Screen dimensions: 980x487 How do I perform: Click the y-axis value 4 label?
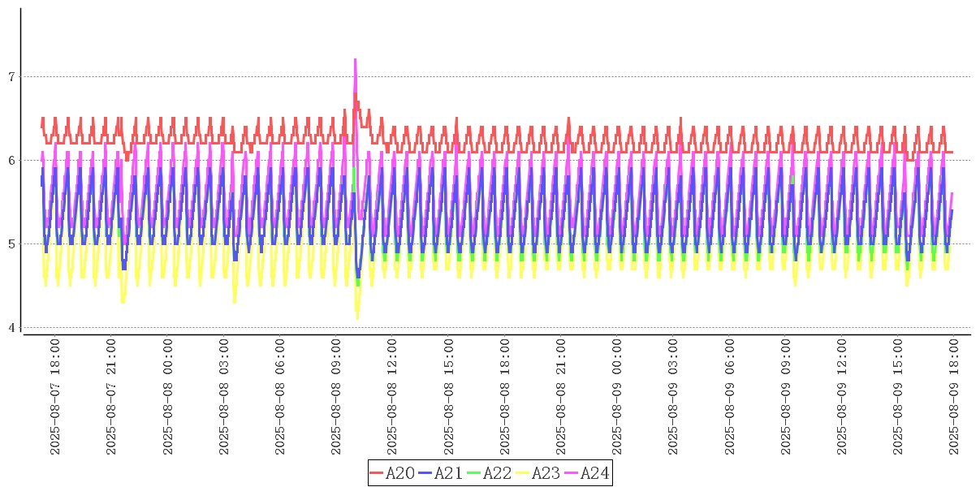tap(11, 328)
